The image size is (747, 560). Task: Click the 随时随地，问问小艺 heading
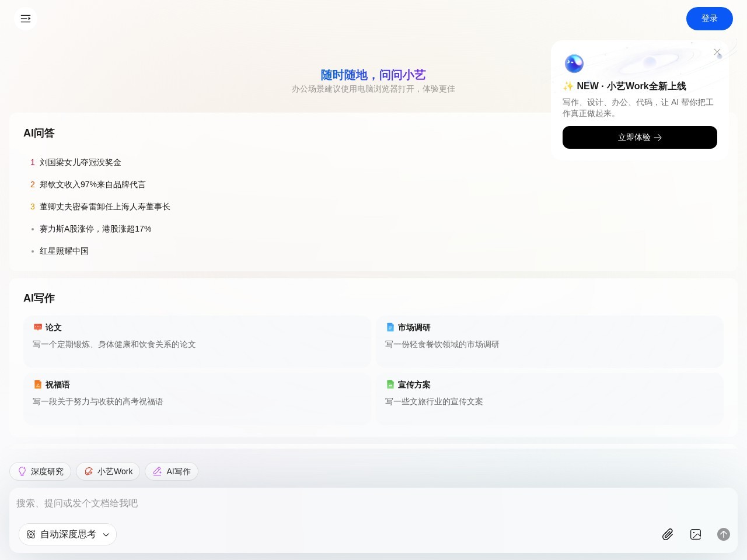tap(373, 75)
